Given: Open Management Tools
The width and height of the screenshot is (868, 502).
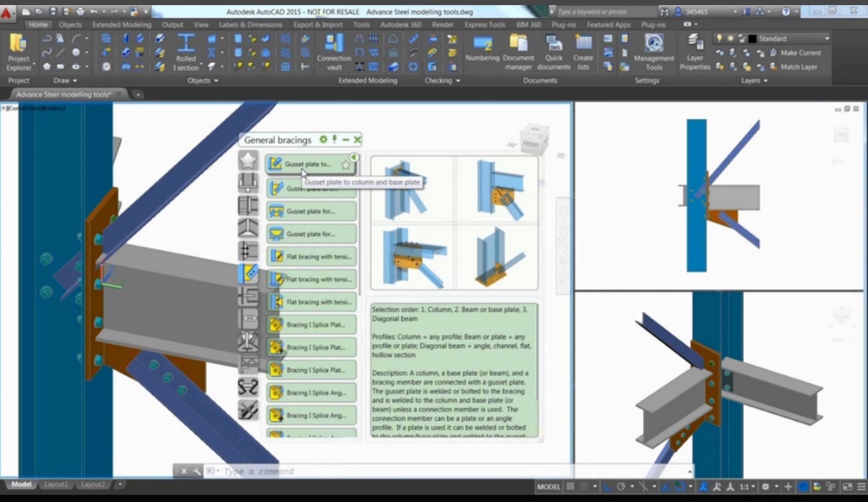Looking at the screenshot, I should (654, 52).
